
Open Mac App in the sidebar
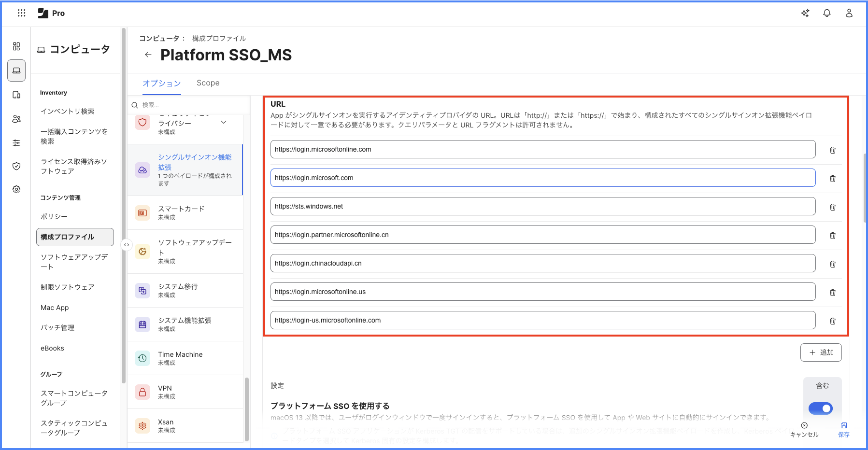[55, 308]
